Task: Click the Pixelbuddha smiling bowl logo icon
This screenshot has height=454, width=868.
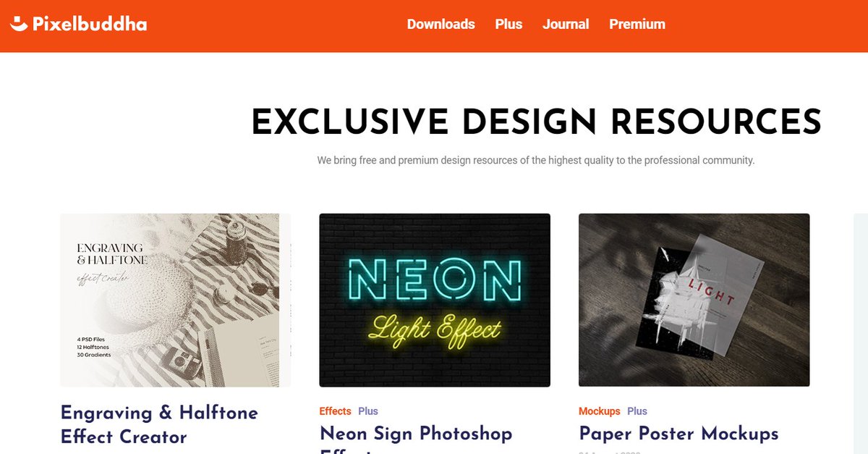Action: tap(19, 24)
